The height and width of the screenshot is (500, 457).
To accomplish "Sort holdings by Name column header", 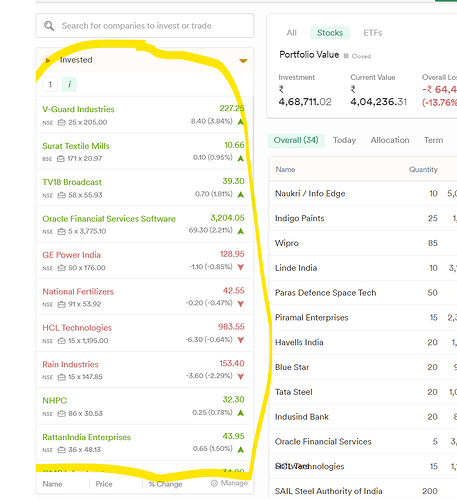I will coord(285,169).
